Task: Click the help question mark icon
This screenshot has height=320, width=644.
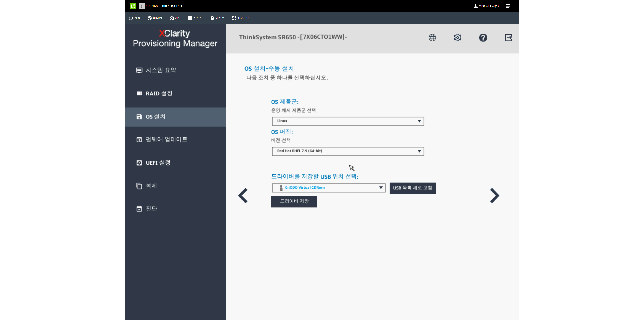Action: pos(483,38)
